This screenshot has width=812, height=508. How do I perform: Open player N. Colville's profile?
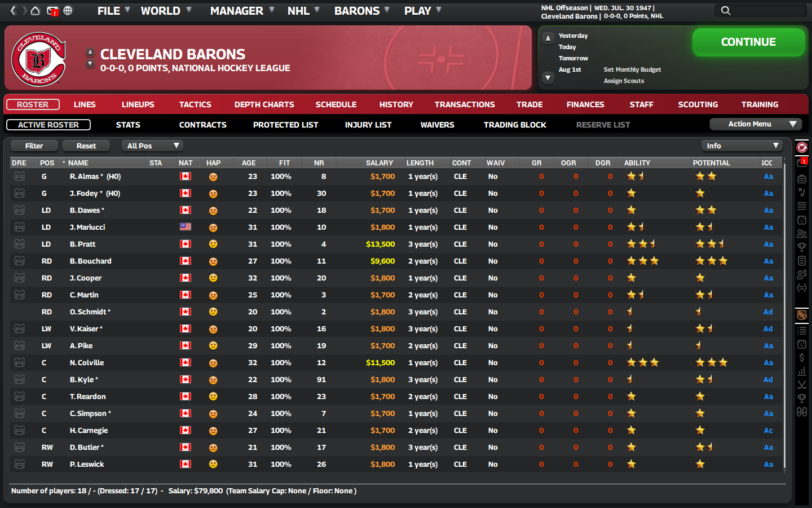point(87,362)
